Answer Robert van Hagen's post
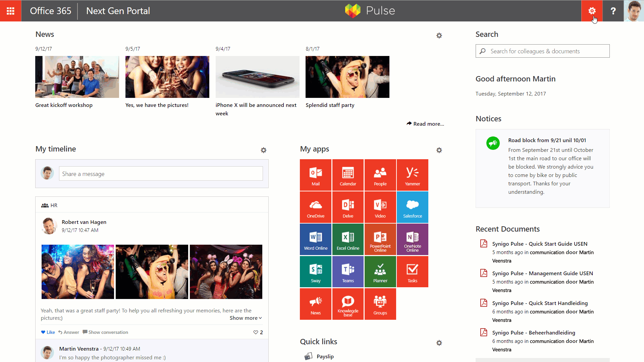 click(x=69, y=332)
